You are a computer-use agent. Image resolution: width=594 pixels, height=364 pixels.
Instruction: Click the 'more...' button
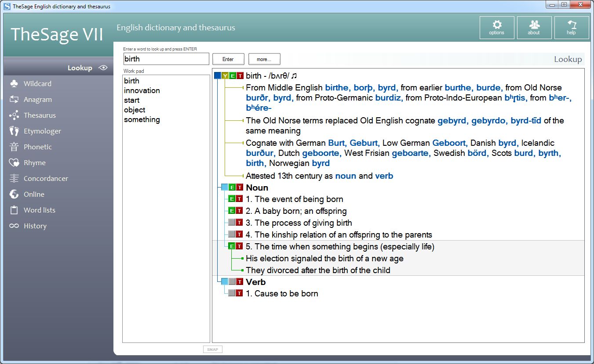pyautogui.click(x=264, y=59)
